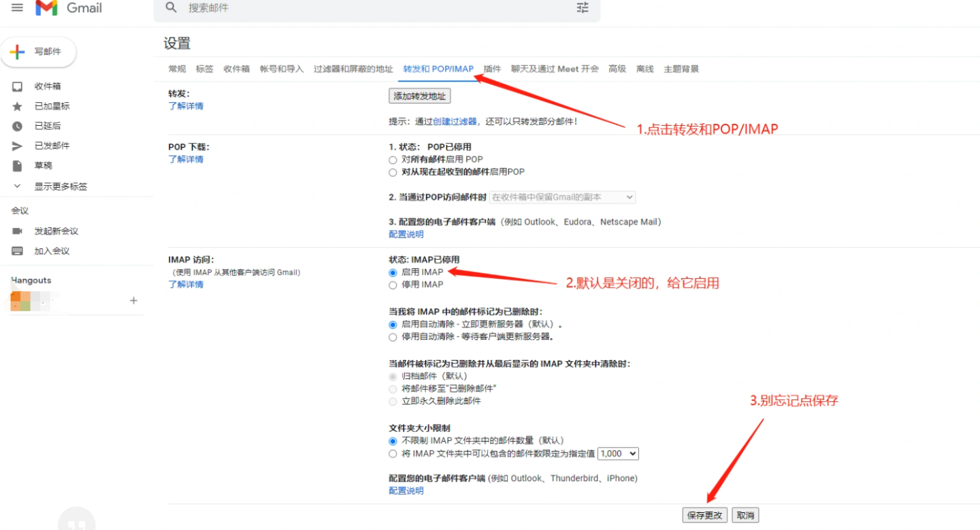Open the main menu hamburger icon

pos(17,7)
